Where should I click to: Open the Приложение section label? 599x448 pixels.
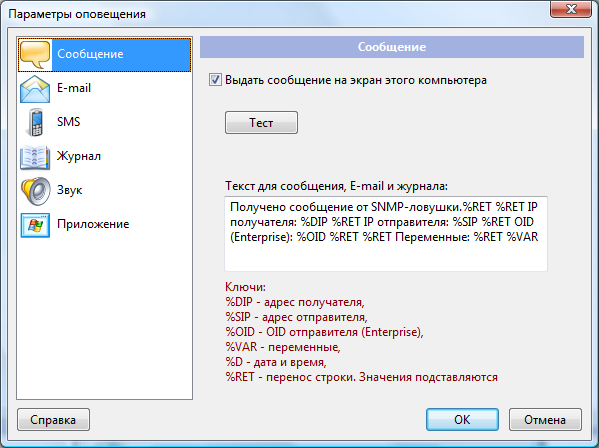pyautogui.click(x=93, y=224)
